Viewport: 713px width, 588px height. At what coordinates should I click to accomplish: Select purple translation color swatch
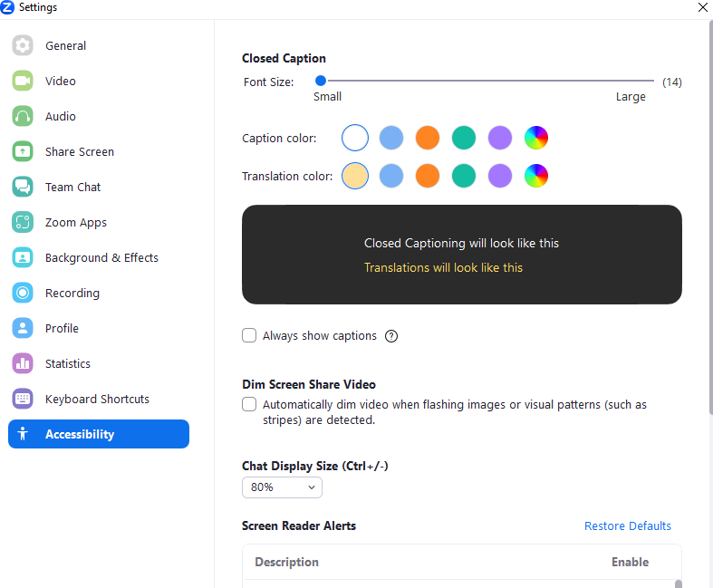(x=500, y=176)
